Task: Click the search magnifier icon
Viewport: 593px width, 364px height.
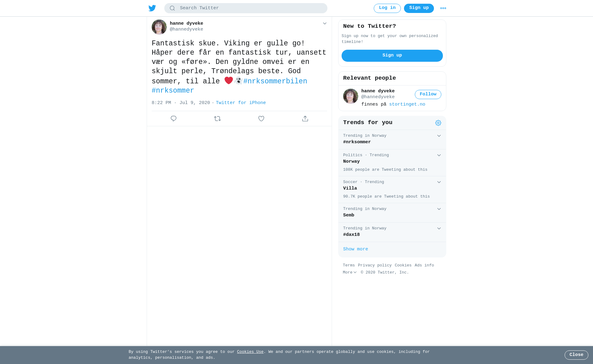Action: pos(172,8)
